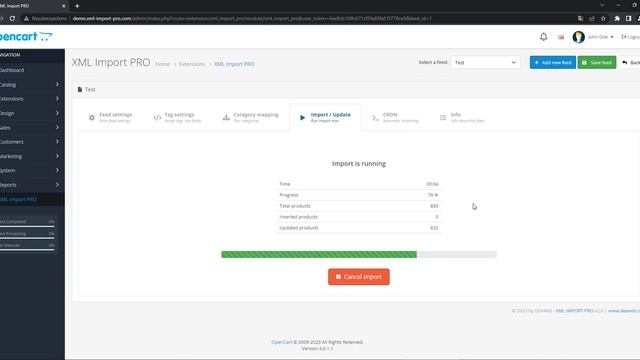Viewport: 640px width, 360px height.
Task: Expand the Extensions sidebar menu
Action: (x=31, y=99)
